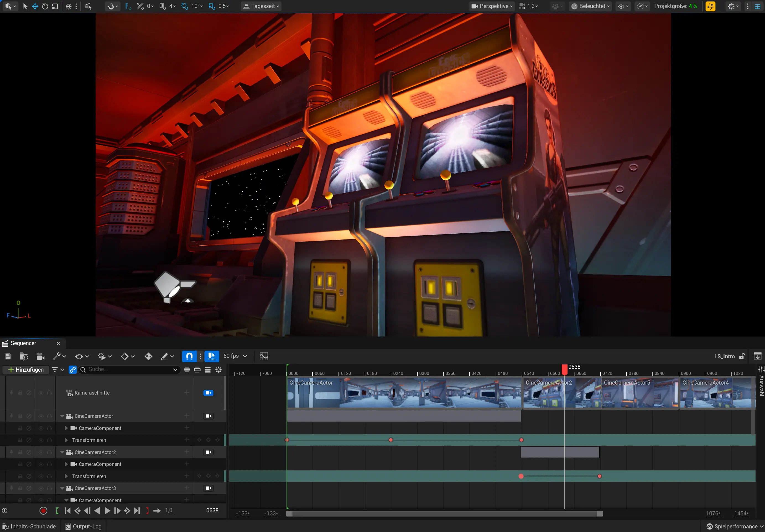This screenshot has height=532, width=765.
Task: Click the red playhead marker at 0638
Action: coord(564,369)
